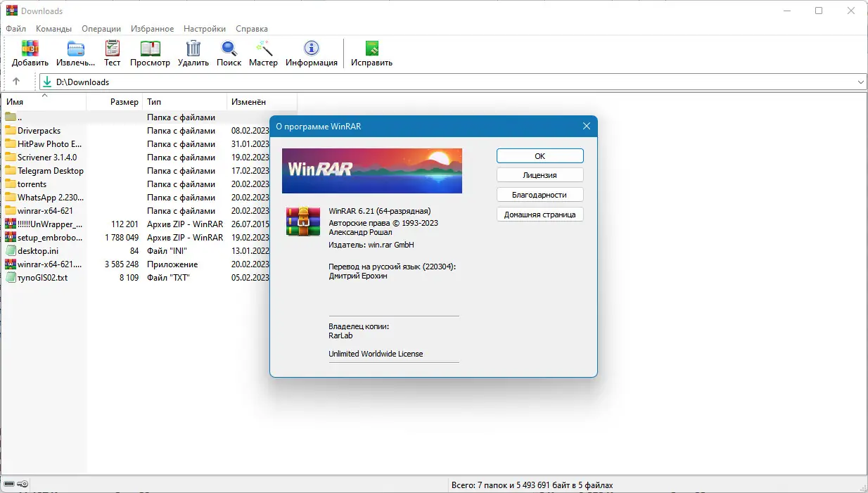Click the WhatsApp 2.230 folder icon
The width and height of the screenshot is (868, 493).
click(x=11, y=198)
